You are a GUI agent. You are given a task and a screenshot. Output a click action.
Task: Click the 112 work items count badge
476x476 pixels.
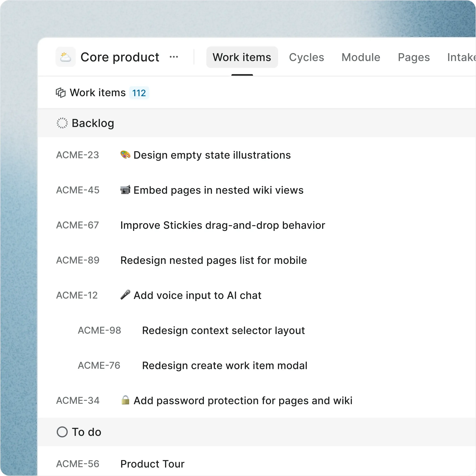click(x=139, y=93)
